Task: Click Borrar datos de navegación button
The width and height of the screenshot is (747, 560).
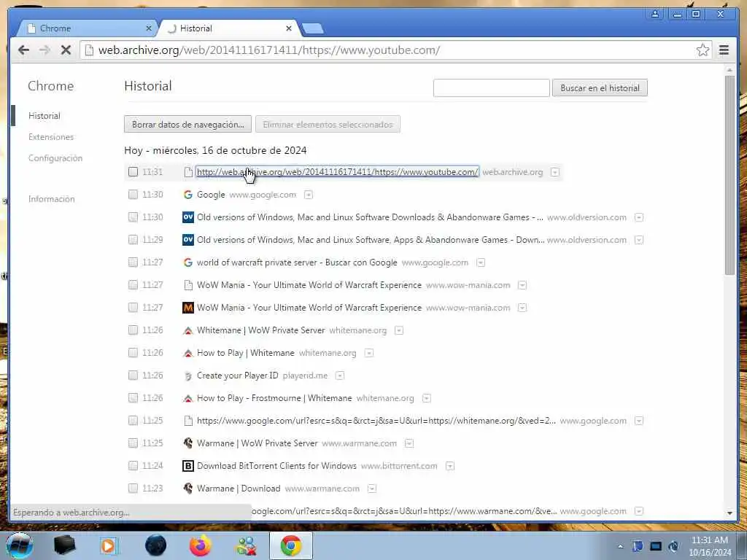Action: pyautogui.click(x=187, y=124)
